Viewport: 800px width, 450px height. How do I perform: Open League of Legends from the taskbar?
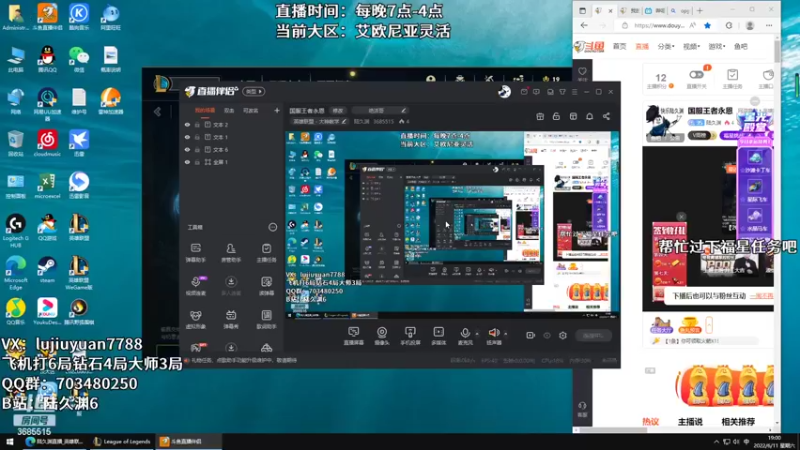(122, 441)
